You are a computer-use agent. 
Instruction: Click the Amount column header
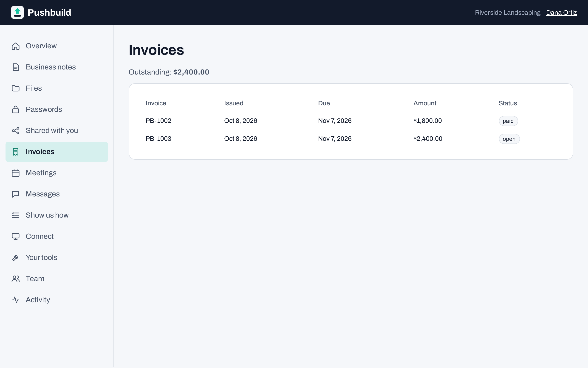point(425,103)
